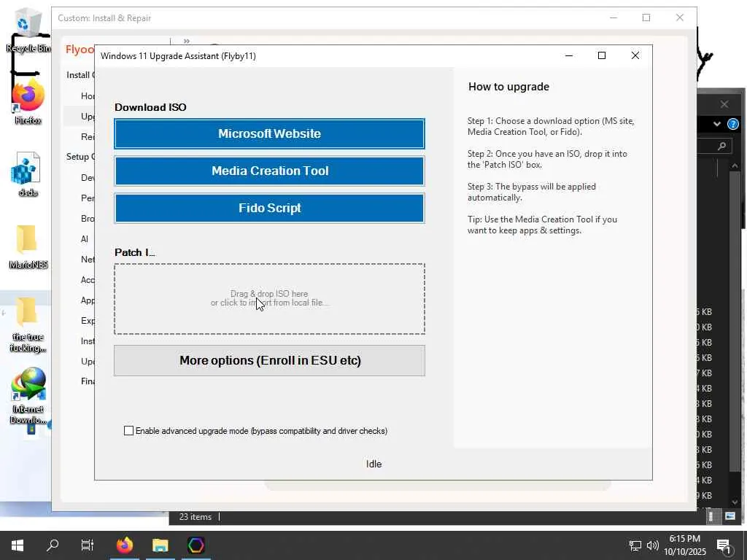Click the File Explorer scrollbar down arrow
Screen dimensions: 747x560
[x=735, y=502]
